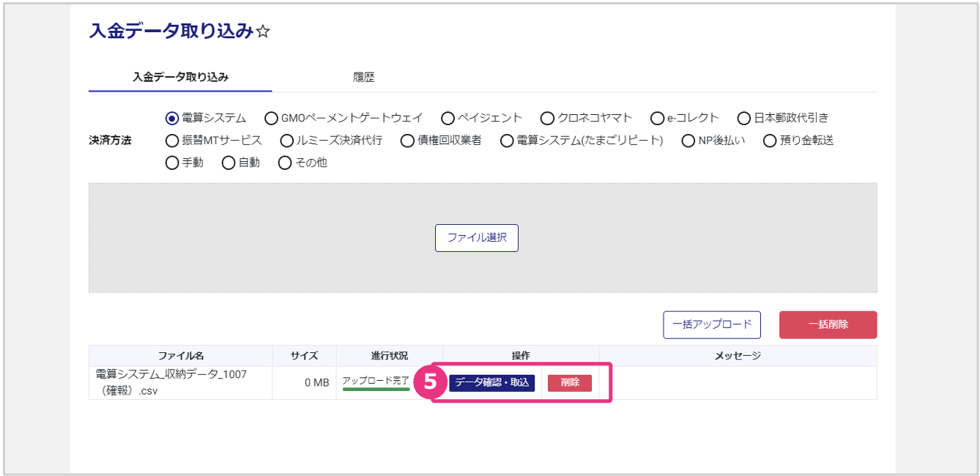
Task: Select the 預り金転送 radio option
Action: [770, 141]
